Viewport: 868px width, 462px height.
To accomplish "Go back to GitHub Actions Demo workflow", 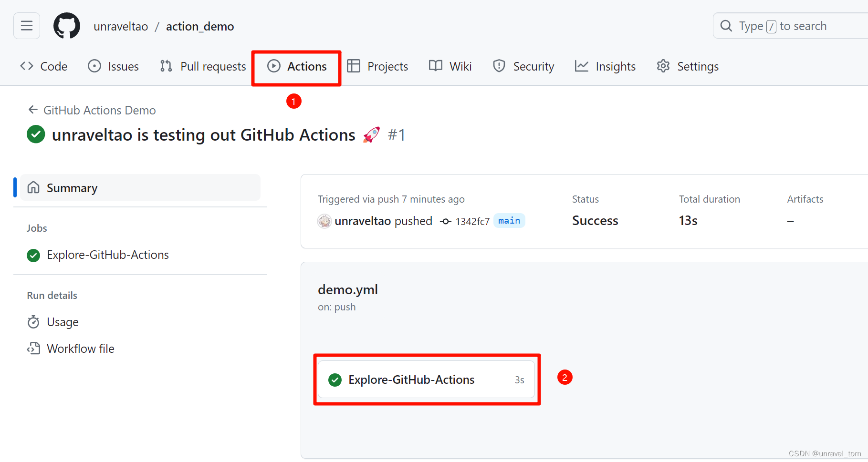I will [92, 110].
